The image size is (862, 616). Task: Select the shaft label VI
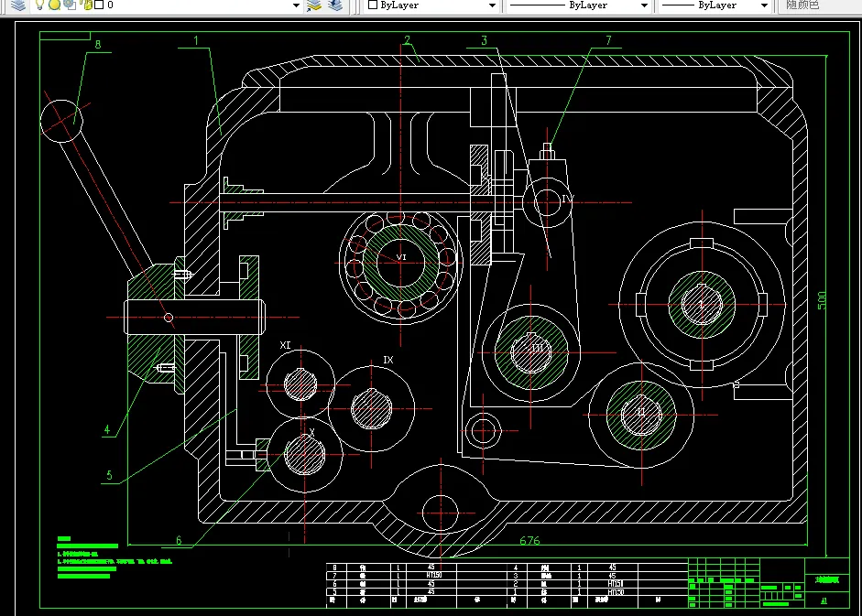pos(401,257)
